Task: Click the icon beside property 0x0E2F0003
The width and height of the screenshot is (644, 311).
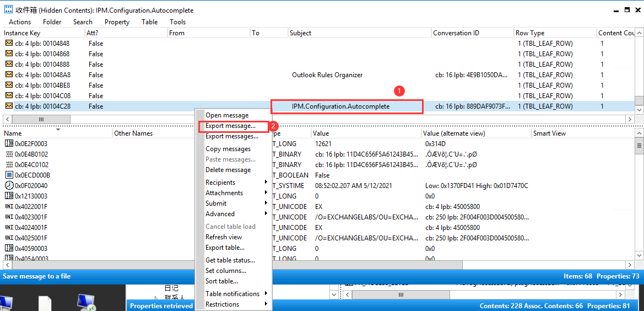Action: (x=9, y=143)
